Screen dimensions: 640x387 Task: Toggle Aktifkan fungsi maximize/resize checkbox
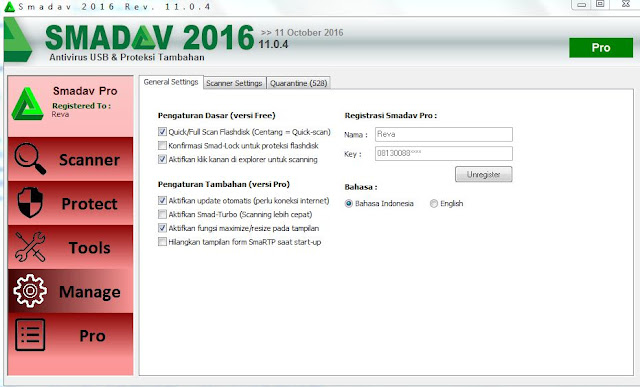(x=162, y=228)
